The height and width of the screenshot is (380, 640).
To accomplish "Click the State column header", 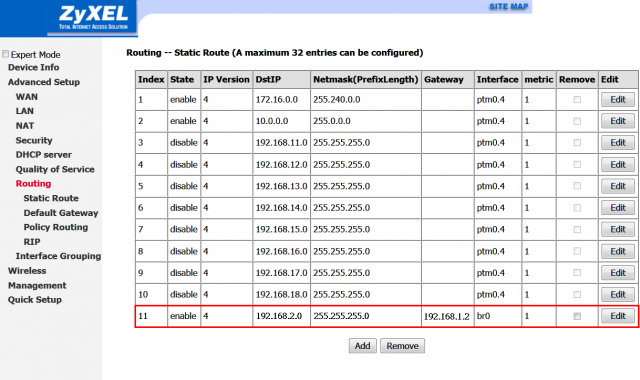I will (184, 79).
